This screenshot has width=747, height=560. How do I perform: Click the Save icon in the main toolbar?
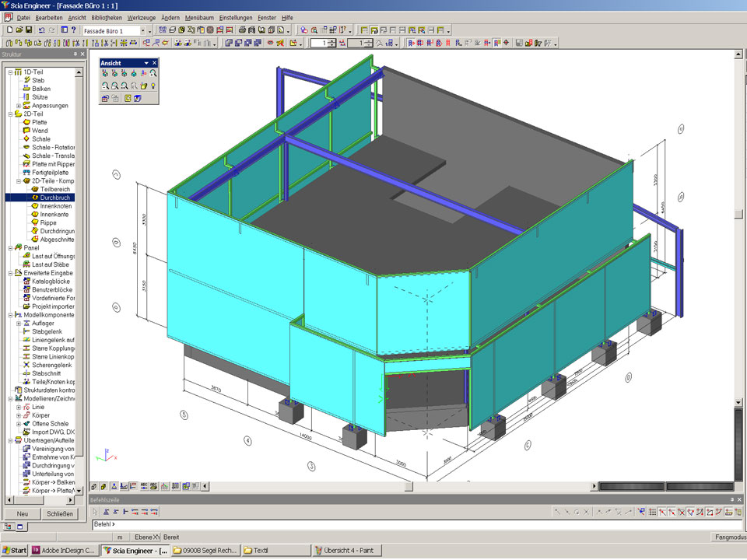[x=29, y=30]
